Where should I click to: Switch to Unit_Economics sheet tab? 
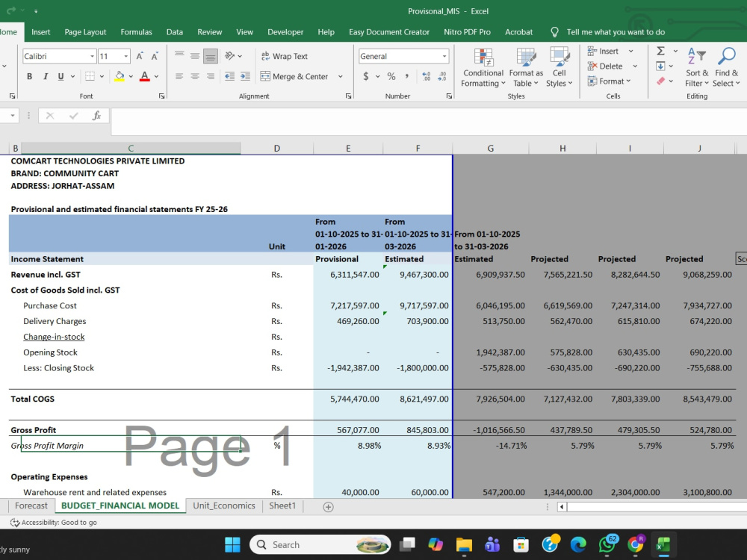pos(224,505)
